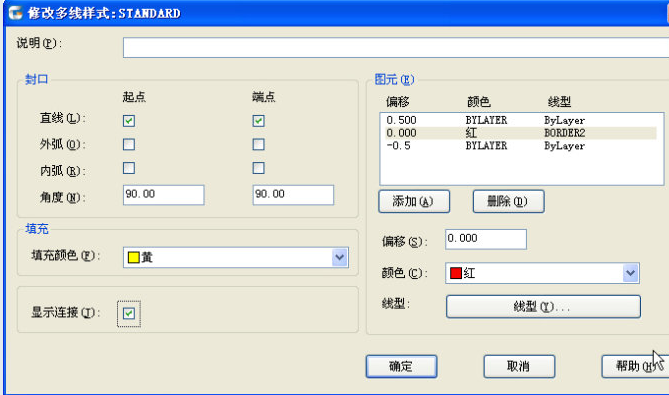Screen dimensions: 669x395
Task: Click the yellow fill color swatch
Action: [x=134, y=257]
